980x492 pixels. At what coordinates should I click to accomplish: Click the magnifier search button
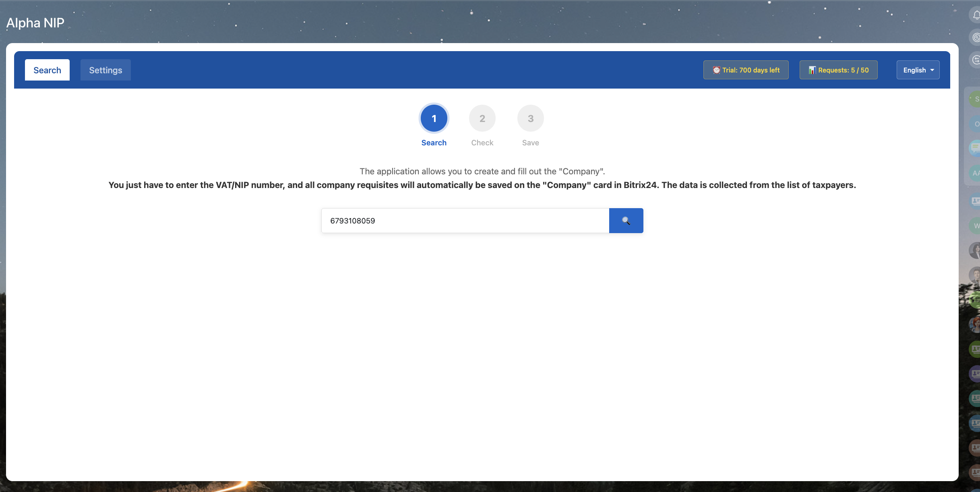click(x=626, y=221)
